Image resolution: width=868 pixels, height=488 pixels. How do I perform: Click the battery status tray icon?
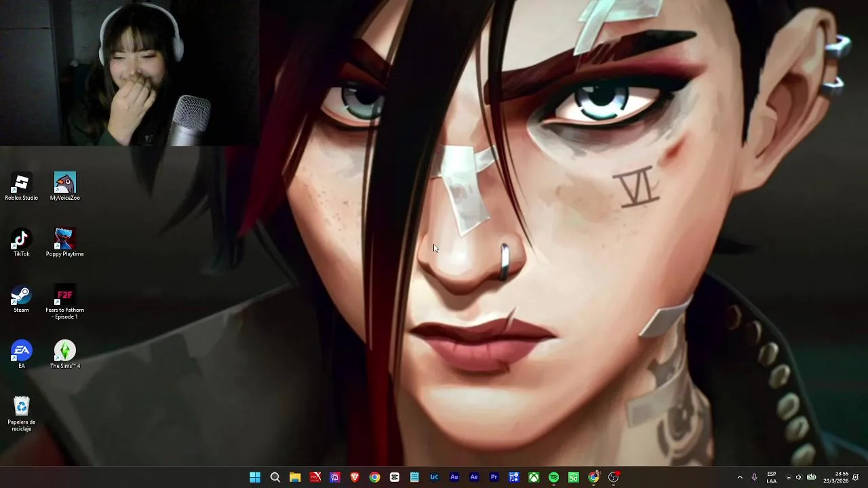click(x=811, y=477)
